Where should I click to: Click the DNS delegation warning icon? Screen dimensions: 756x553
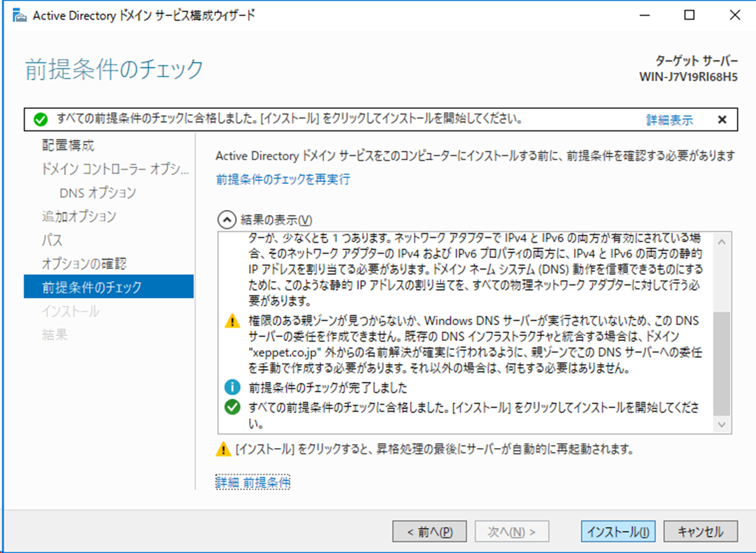232,321
